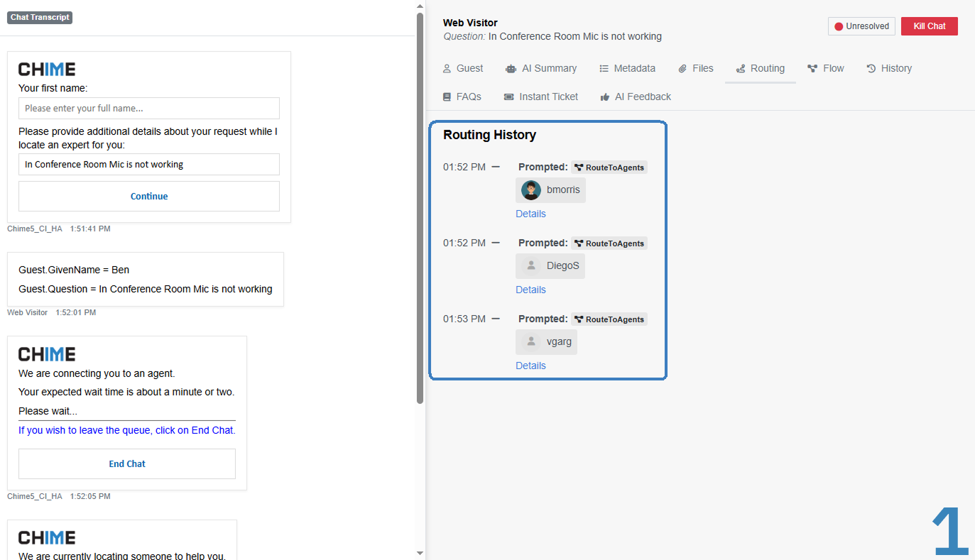Switch to the Flow tab
975x560 pixels.
[x=825, y=69]
